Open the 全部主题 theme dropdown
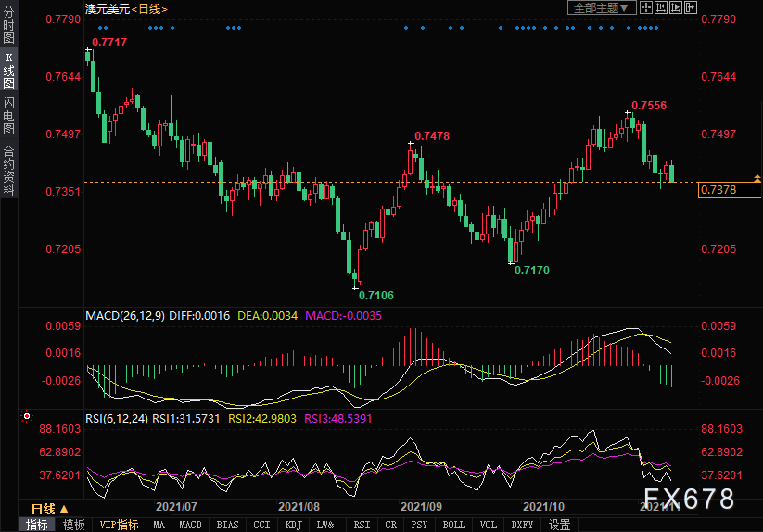The image size is (763, 532). pos(601,7)
